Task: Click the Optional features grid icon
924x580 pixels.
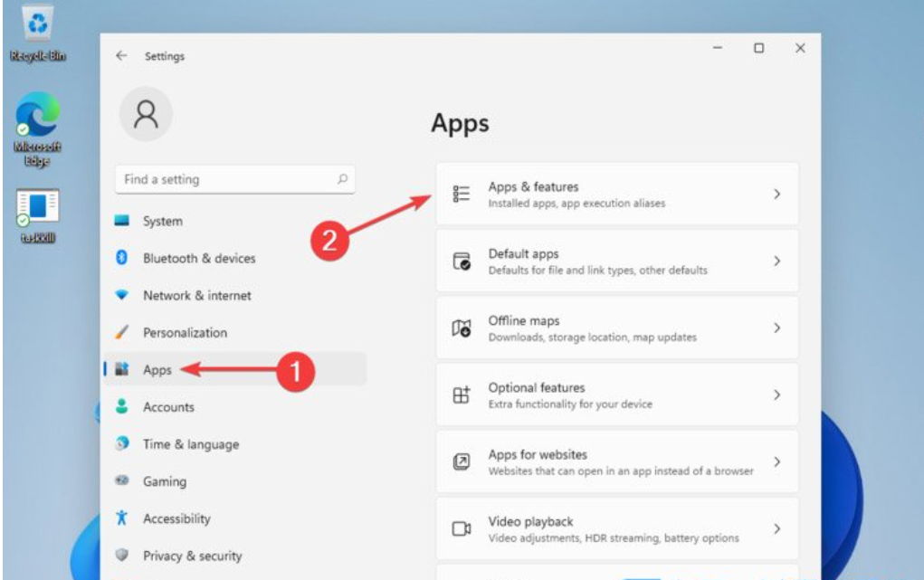Action: pyautogui.click(x=462, y=395)
